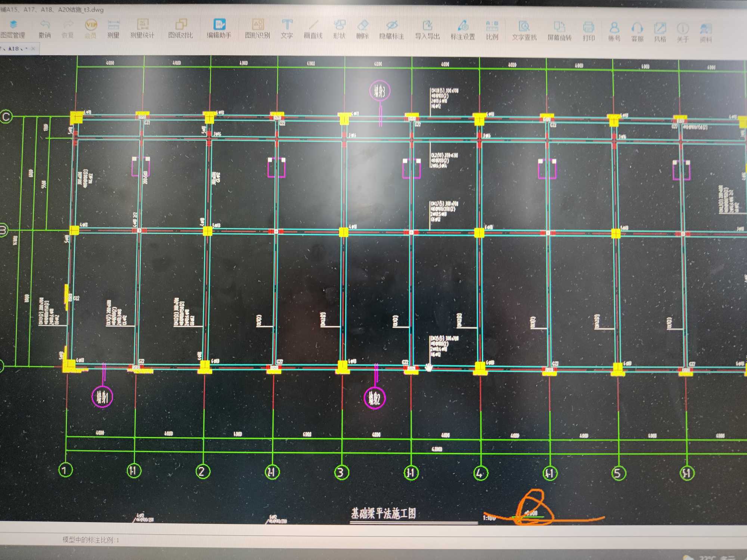This screenshot has height=560, width=747.
Task: Open the VIP 会员 membership icon
Action: 91,29
